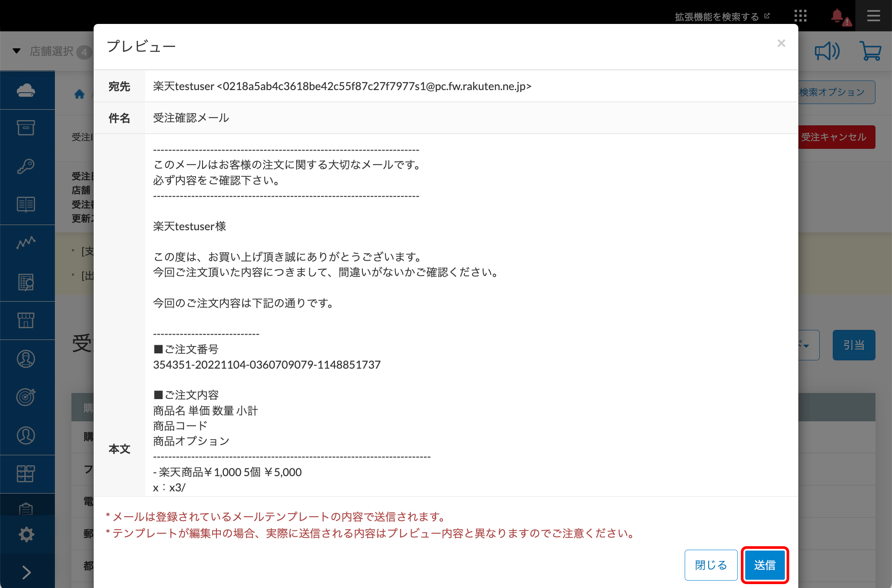Screen dimensions: 892x588
Task: Expand the sidebar with the chevron arrow
Action: tap(26, 572)
